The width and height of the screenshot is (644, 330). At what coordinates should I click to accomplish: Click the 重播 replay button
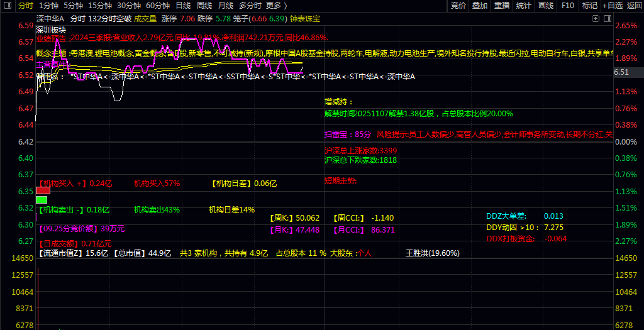501,5
